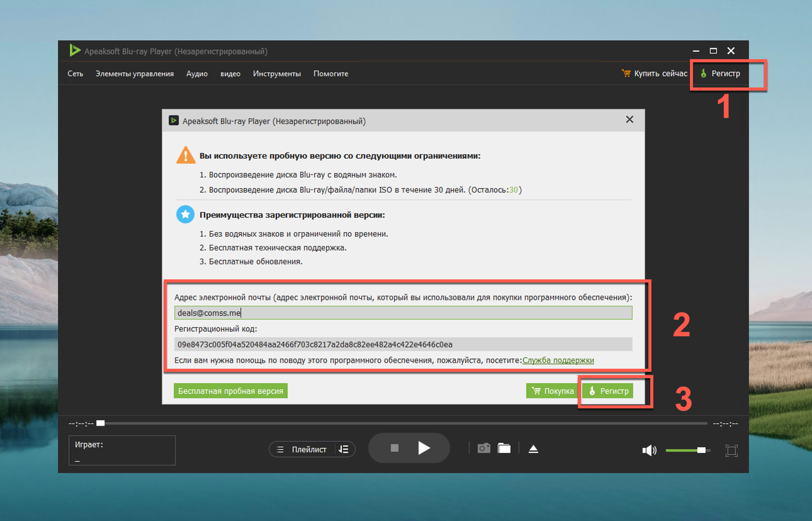Screen dimensions: 812x521
Task: Click the eject disc icon
Action: pos(533,449)
